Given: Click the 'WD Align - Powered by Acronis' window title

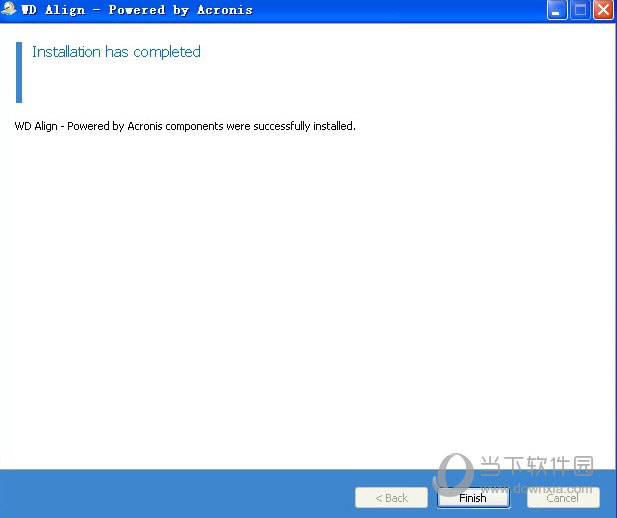Looking at the screenshot, I should click(137, 10).
